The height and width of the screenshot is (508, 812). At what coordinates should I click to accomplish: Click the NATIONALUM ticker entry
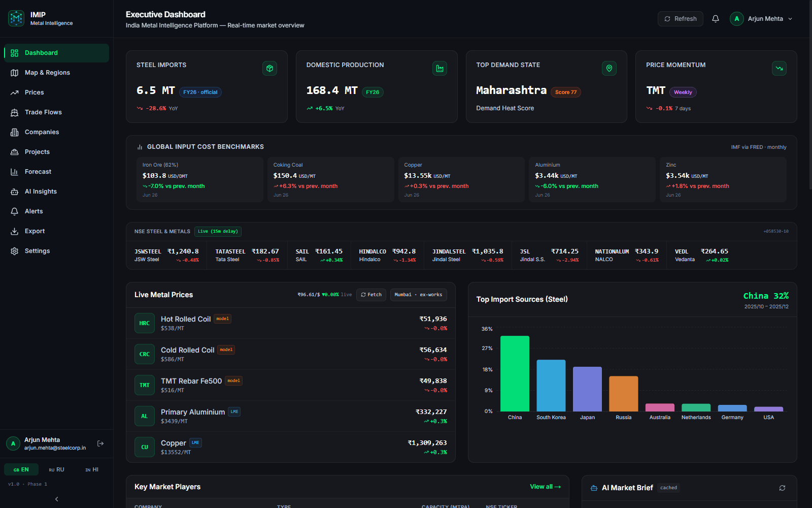click(627, 256)
